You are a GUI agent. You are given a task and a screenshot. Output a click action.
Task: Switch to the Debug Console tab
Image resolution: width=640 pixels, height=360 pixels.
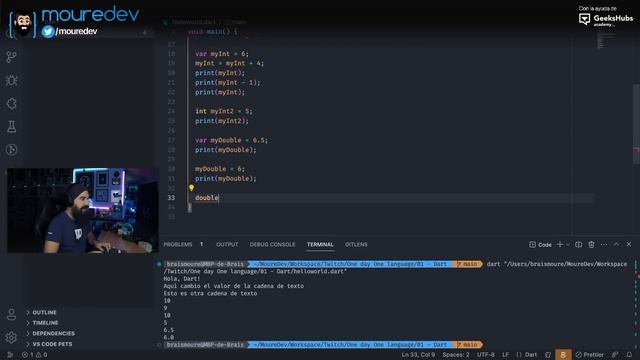[x=272, y=244]
